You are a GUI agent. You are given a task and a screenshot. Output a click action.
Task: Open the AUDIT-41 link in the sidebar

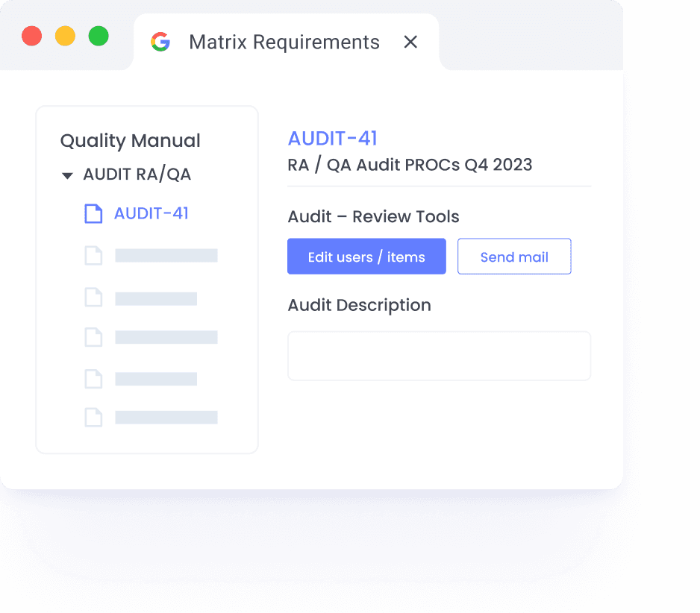(151, 213)
